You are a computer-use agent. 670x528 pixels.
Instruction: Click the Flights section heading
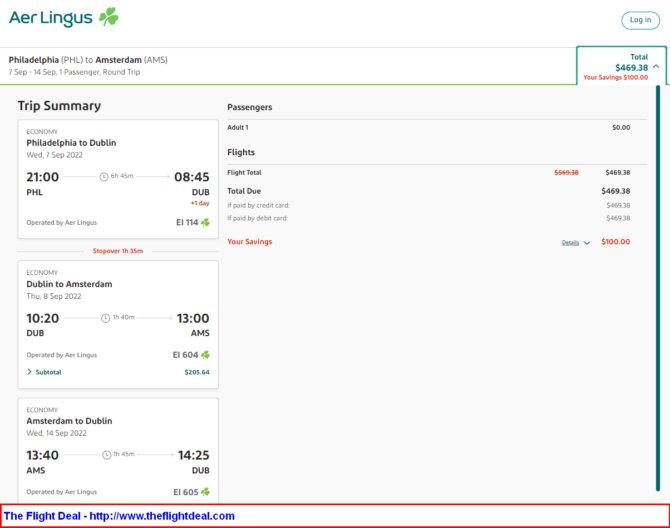(x=241, y=153)
